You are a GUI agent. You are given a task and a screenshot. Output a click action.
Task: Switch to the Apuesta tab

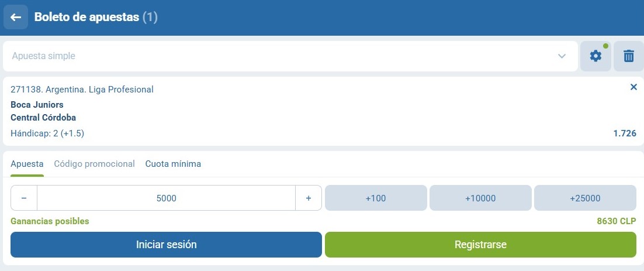(27, 164)
